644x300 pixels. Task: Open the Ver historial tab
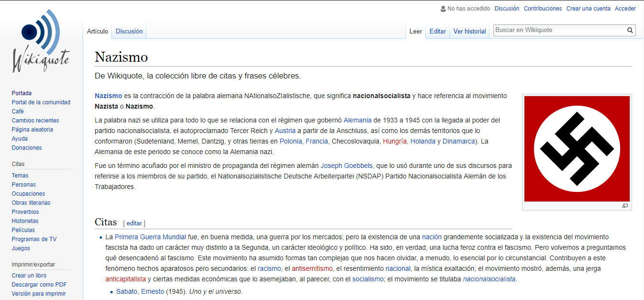(x=469, y=32)
